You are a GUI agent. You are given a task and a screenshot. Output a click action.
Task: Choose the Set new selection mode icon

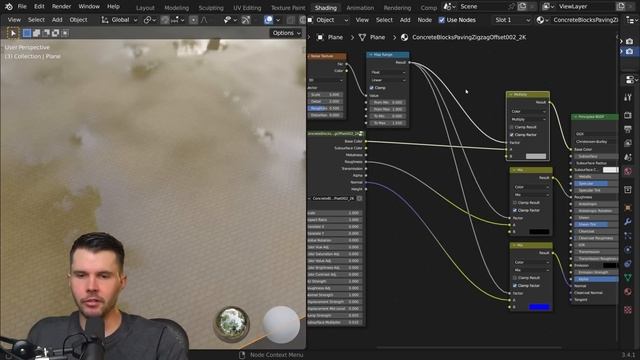point(27,33)
